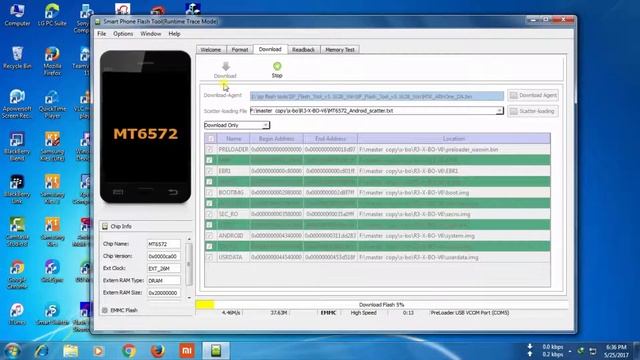Select the BlackBerry Blend desktop icon
The image size is (640, 360).
click(17, 147)
